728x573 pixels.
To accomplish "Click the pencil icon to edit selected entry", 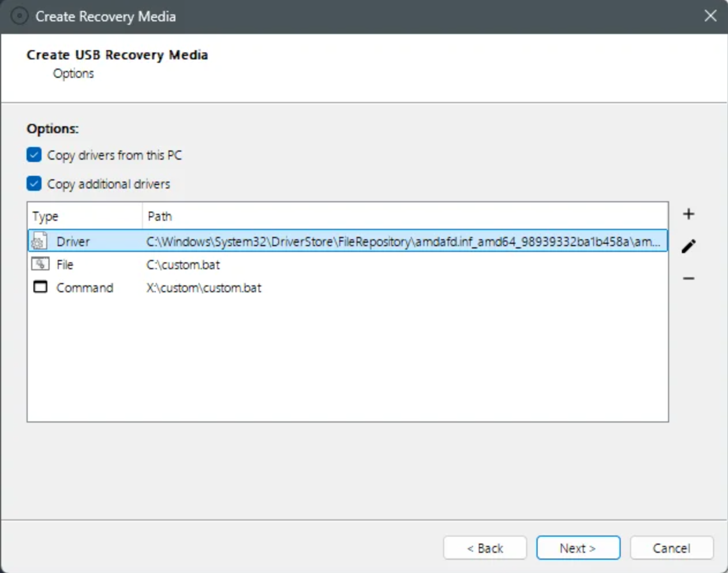I will pos(688,247).
